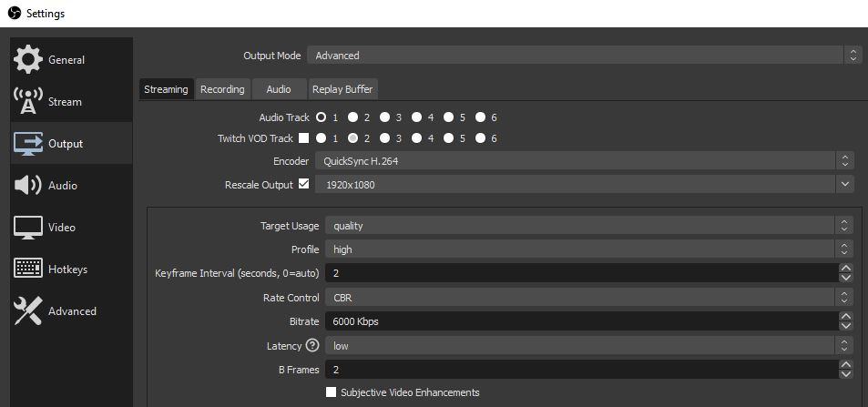This screenshot has height=407, width=868.
Task: Select Audio Track 2 radio button
Action: (352, 117)
